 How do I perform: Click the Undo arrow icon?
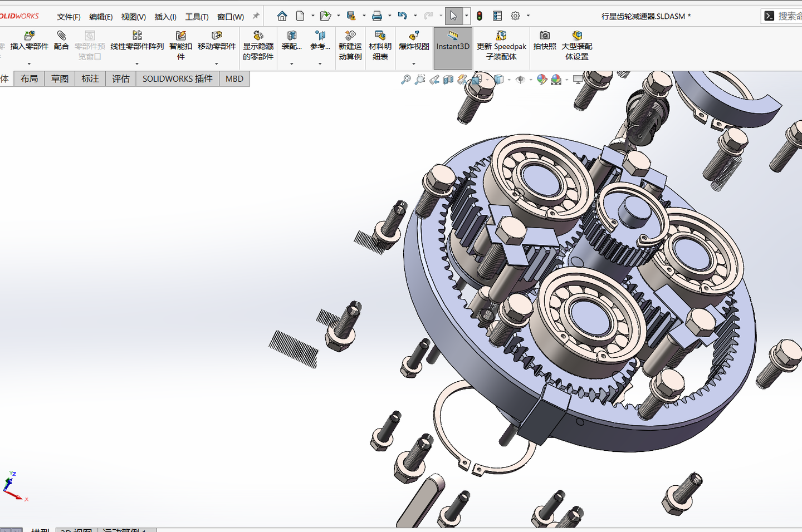coord(403,16)
